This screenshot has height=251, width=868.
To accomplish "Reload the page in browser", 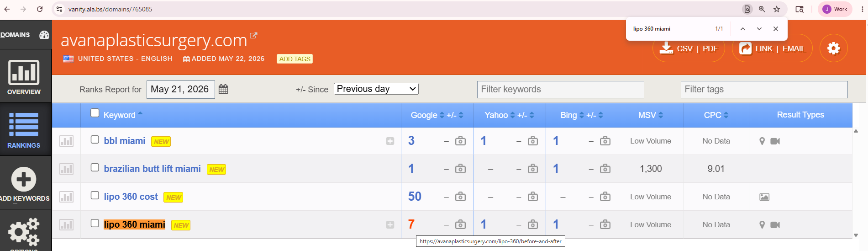I will coord(40,9).
